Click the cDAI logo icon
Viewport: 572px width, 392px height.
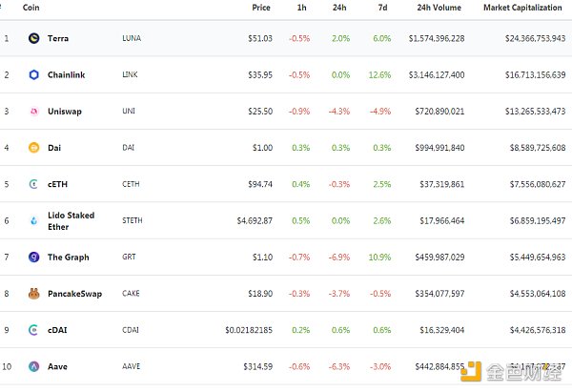[33, 330]
